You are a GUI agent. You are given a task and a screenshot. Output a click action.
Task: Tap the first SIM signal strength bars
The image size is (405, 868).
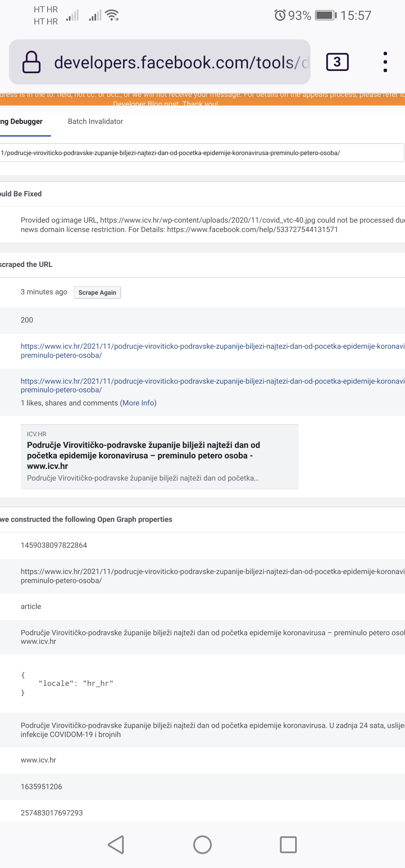pos(72,15)
